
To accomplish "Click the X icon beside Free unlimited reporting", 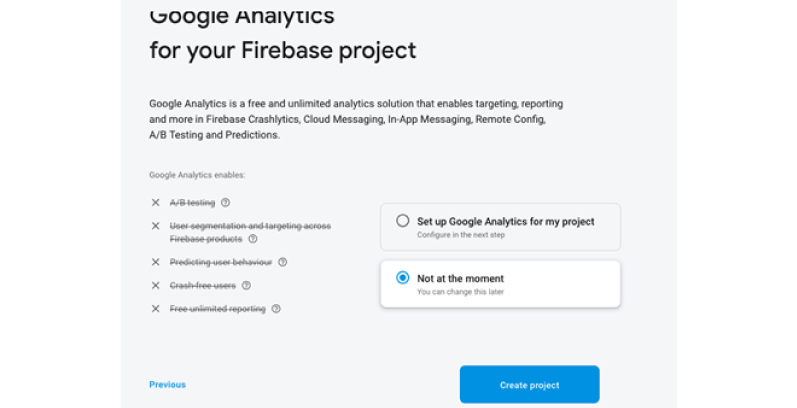I will coord(156,308).
